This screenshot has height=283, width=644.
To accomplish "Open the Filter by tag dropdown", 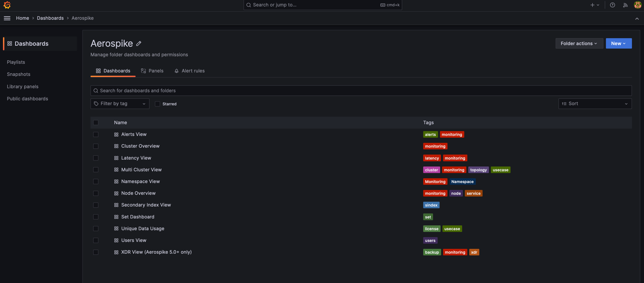I will coord(120,104).
